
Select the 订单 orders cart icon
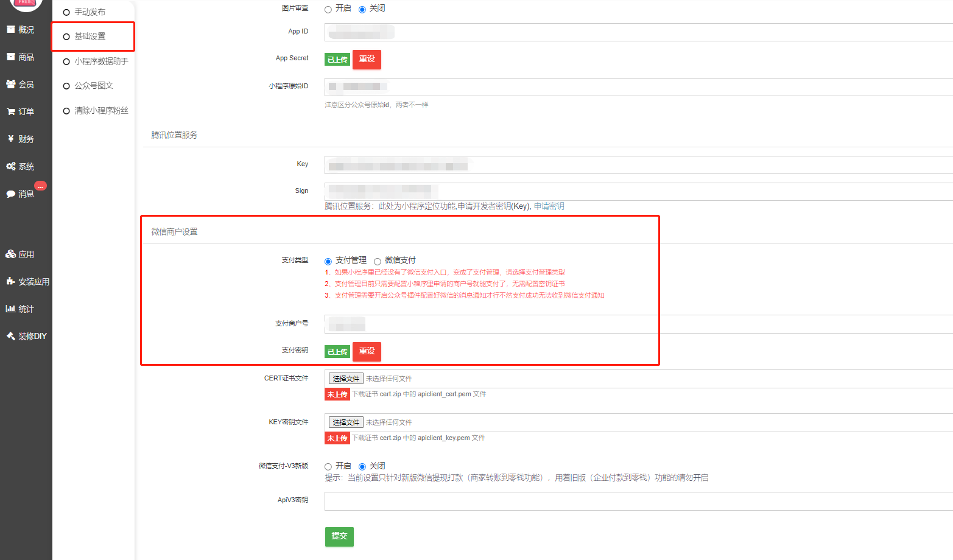(x=10, y=111)
